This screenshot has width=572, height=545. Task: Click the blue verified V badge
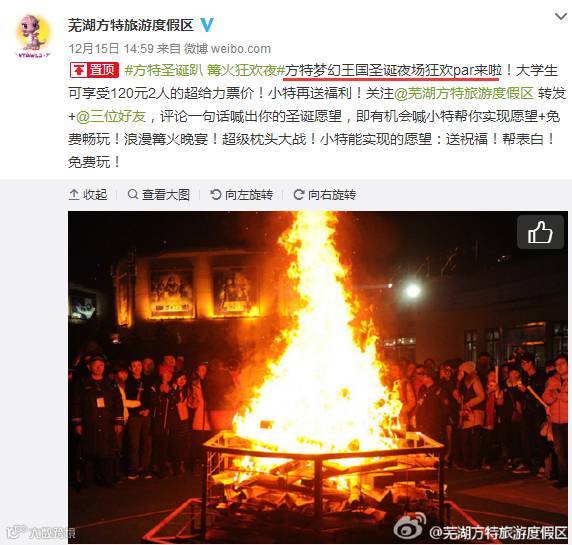tap(207, 25)
